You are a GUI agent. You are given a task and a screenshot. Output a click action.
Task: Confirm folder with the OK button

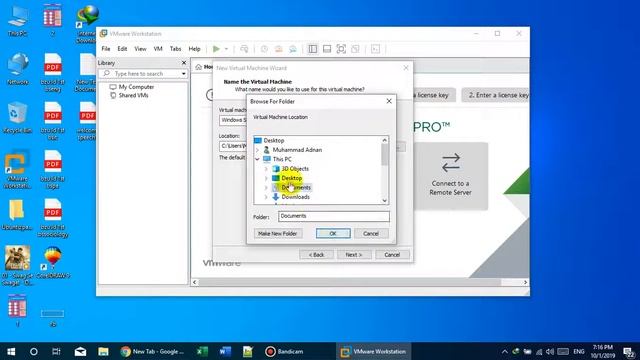[333, 233]
